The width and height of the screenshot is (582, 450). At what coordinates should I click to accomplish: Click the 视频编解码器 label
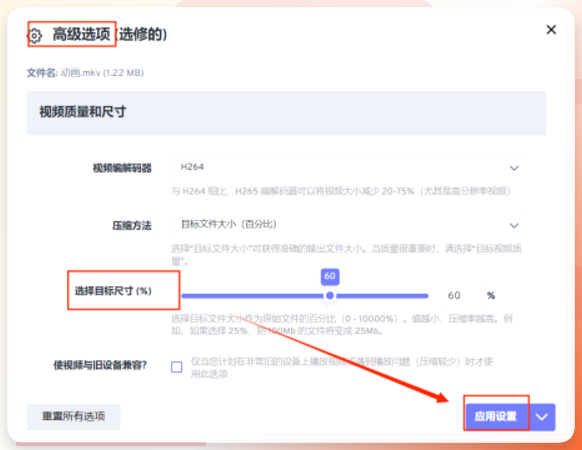click(122, 168)
